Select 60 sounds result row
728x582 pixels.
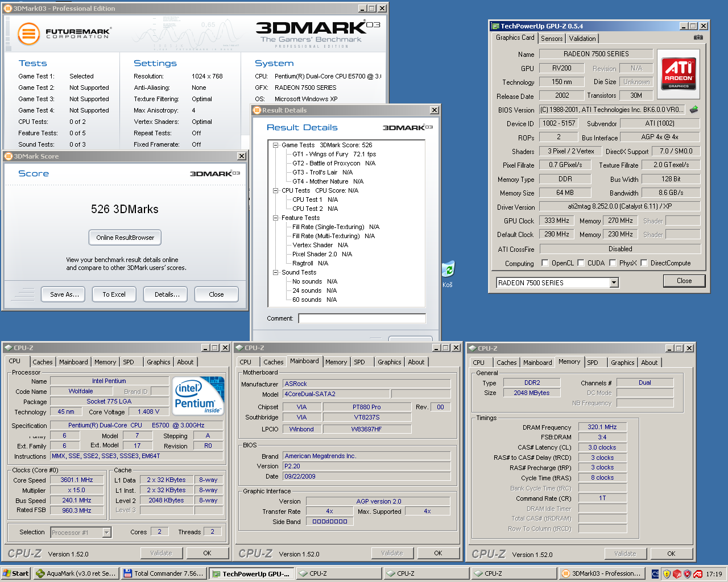tap(315, 300)
